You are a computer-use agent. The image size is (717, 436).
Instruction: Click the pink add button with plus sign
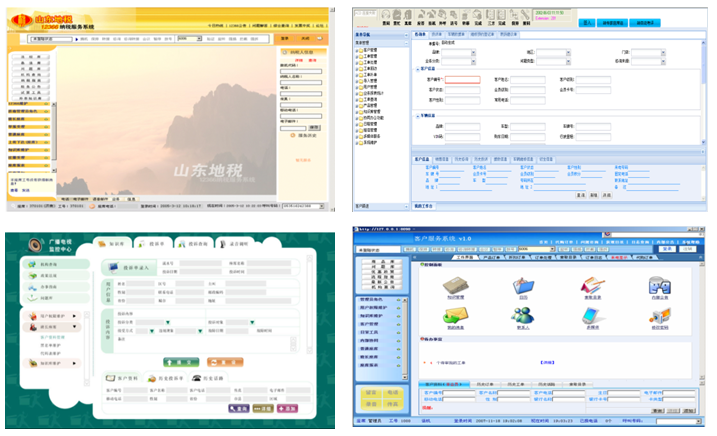(x=288, y=408)
